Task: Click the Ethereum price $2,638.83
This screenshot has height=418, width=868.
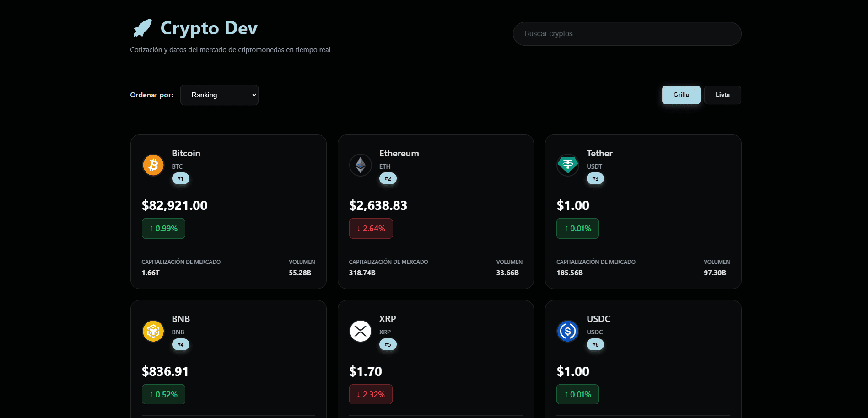Action: click(378, 205)
